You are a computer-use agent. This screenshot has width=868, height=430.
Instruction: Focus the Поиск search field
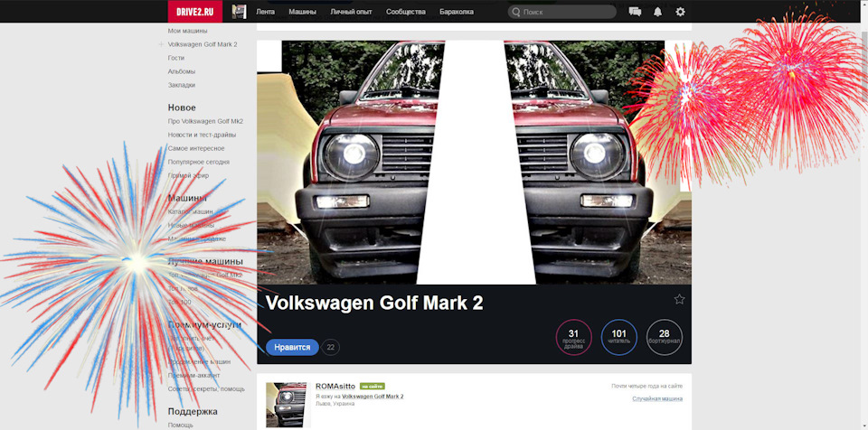click(561, 12)
